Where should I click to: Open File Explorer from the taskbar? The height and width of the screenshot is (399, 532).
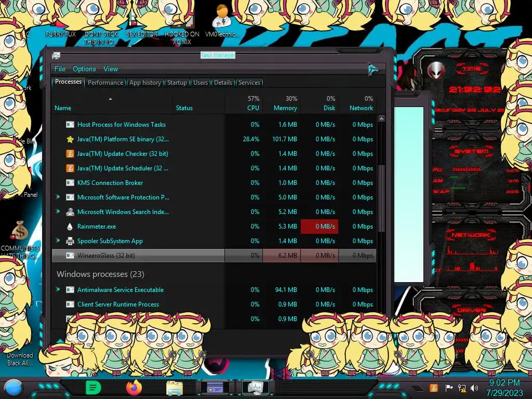tap(175, 388)
